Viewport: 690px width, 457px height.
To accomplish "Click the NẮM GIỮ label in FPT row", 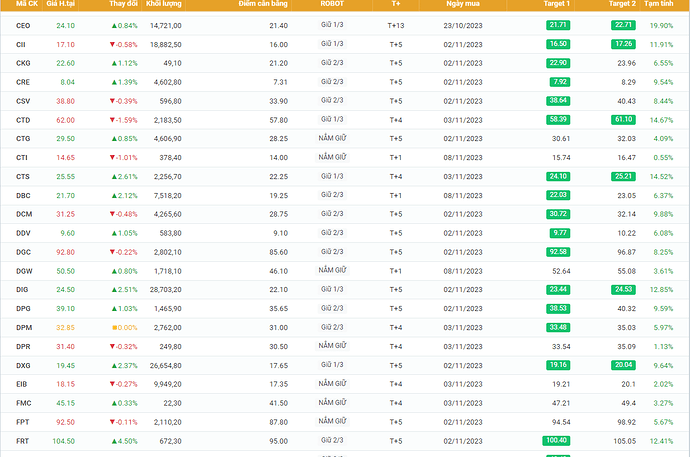I will (x=332, y=421).
